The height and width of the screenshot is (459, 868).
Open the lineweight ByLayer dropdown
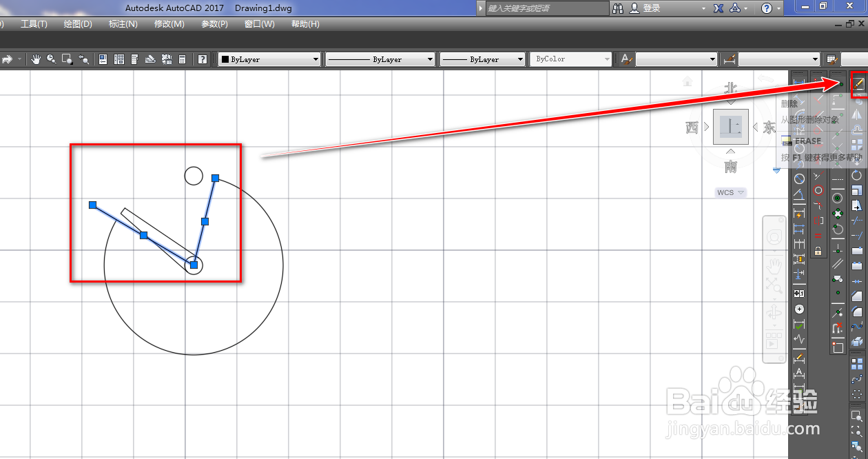tap(483, 59)
